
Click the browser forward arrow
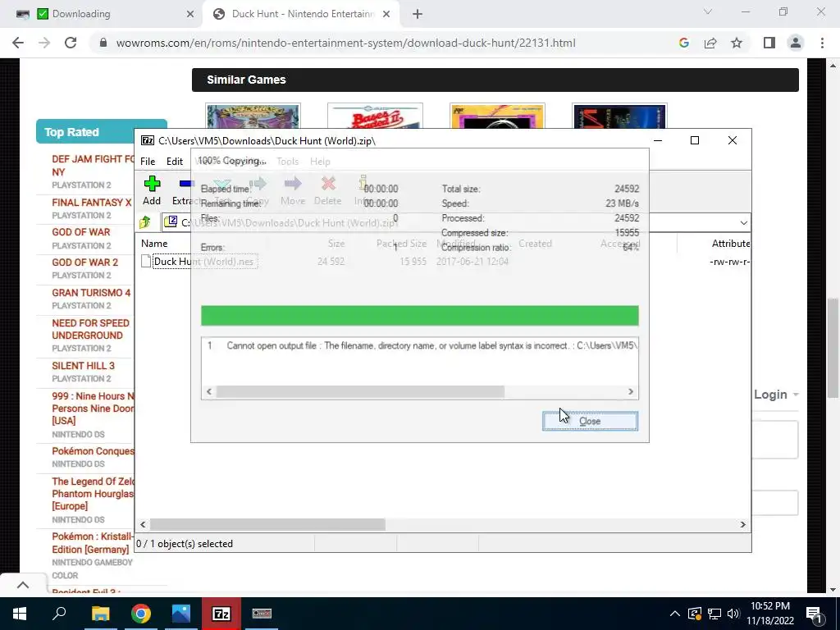[44, 43]
